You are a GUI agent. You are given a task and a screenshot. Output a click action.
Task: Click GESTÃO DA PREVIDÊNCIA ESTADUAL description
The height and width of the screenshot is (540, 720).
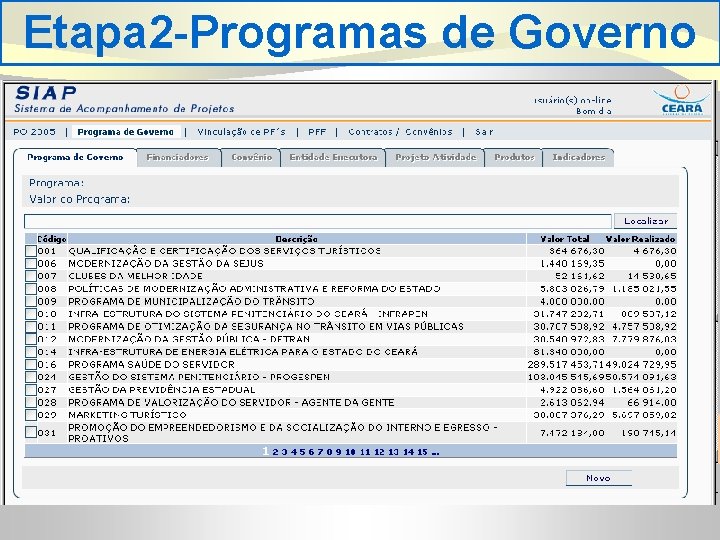[x=162, y=390]
